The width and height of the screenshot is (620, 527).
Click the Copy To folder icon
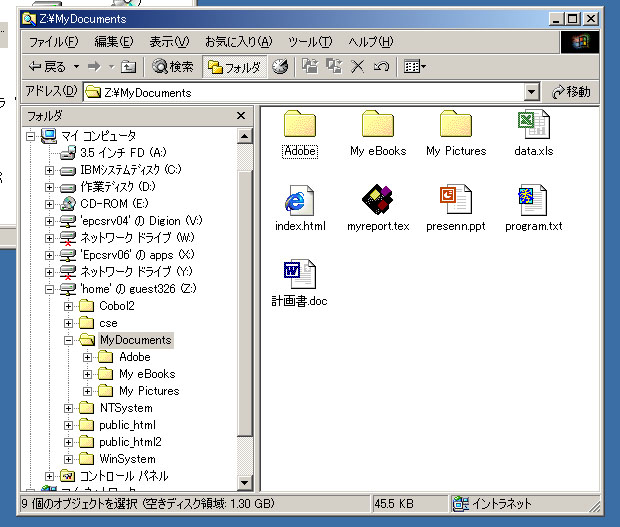pos(334,66)
